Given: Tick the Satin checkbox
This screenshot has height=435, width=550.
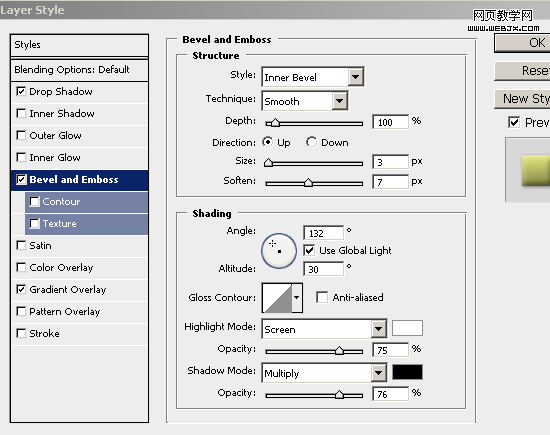Looking at the screenshot, I should click(21, 245).
